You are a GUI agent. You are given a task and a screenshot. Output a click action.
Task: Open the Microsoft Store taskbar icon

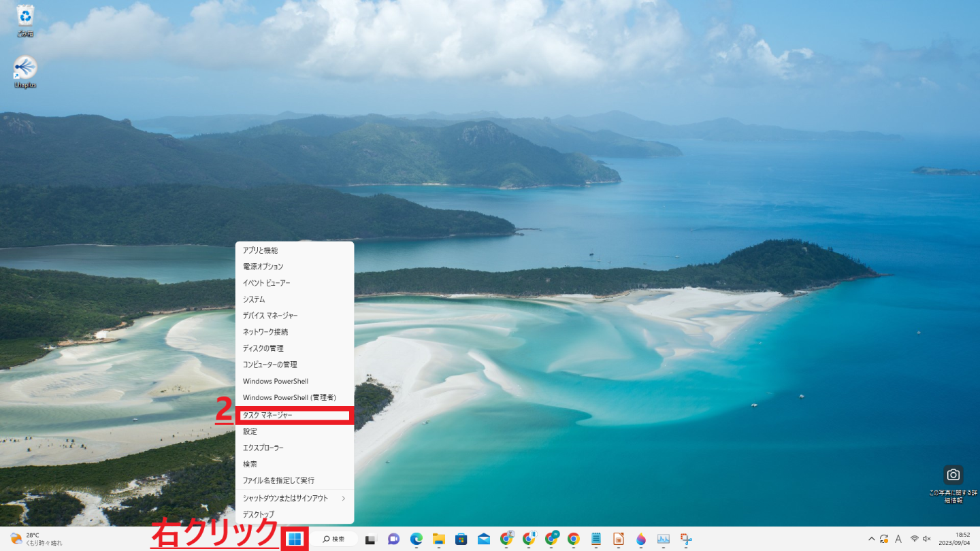pos(461,539)
